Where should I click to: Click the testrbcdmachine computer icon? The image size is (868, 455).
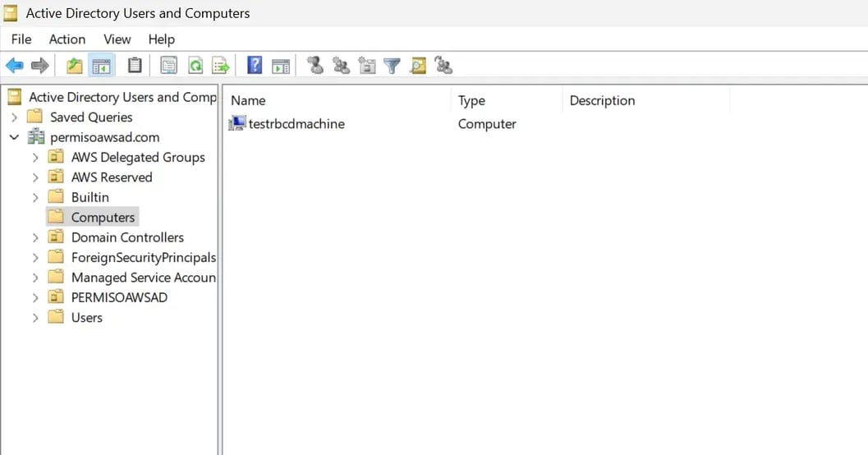(237, 123)
